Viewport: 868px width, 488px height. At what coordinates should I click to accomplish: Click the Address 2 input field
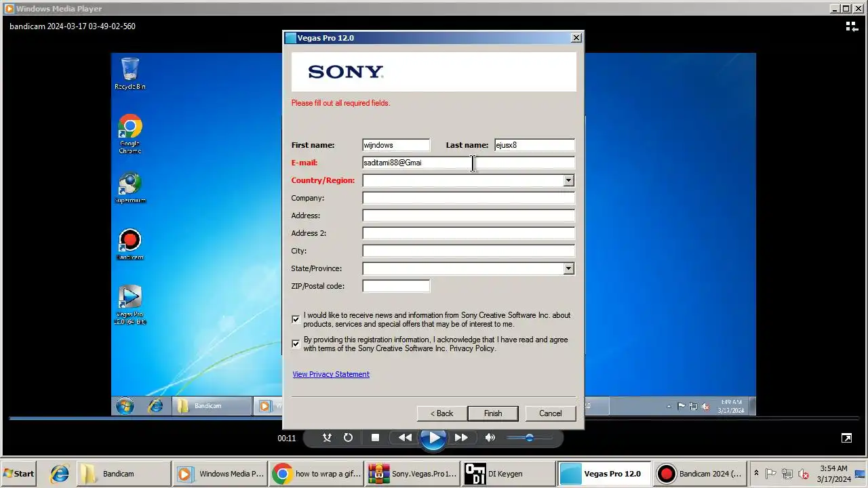[469, 233]
